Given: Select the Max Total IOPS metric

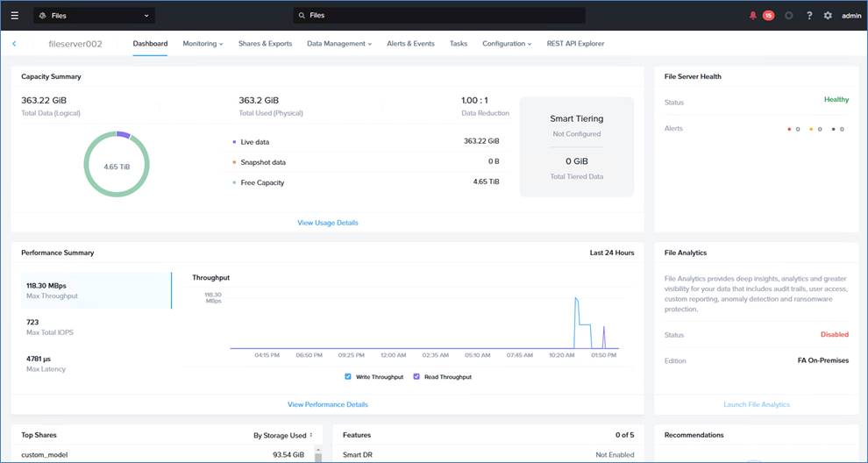Looking at the screenshot, I should (x=96, y=327).
